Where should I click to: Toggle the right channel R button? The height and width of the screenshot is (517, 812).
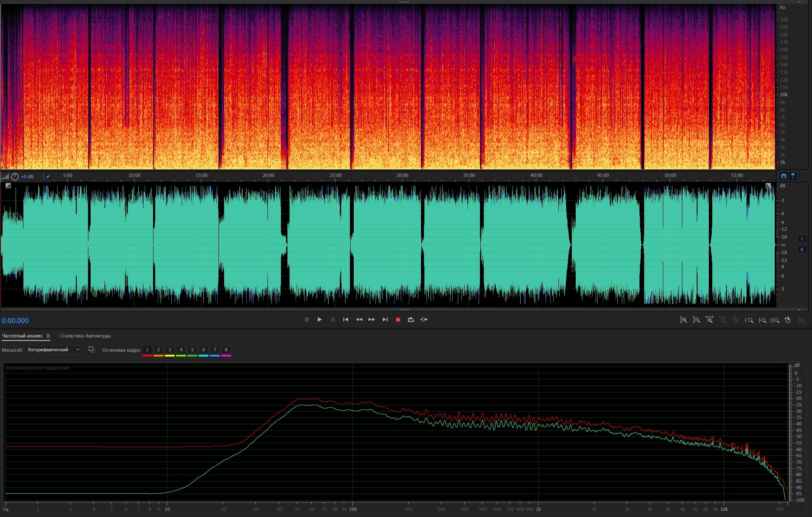pos(802,249)
